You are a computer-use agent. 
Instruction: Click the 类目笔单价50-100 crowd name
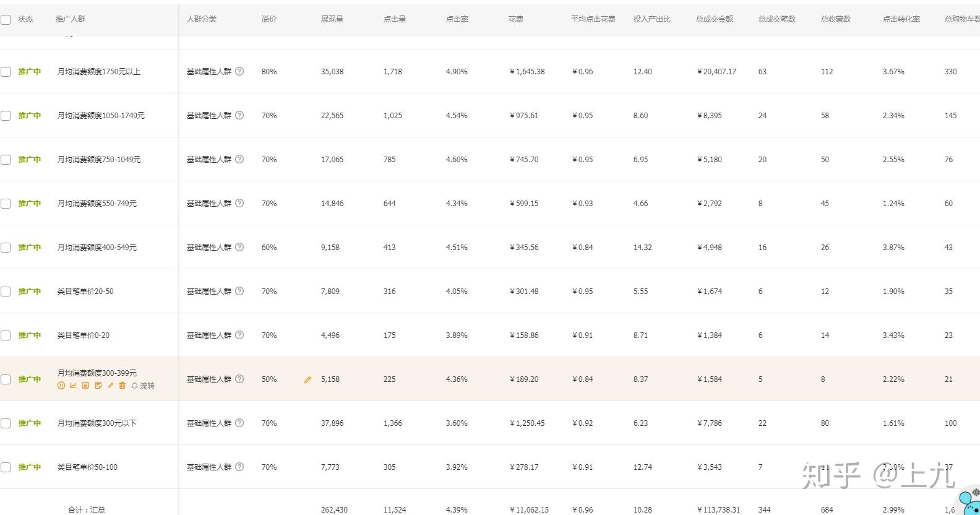87,467
